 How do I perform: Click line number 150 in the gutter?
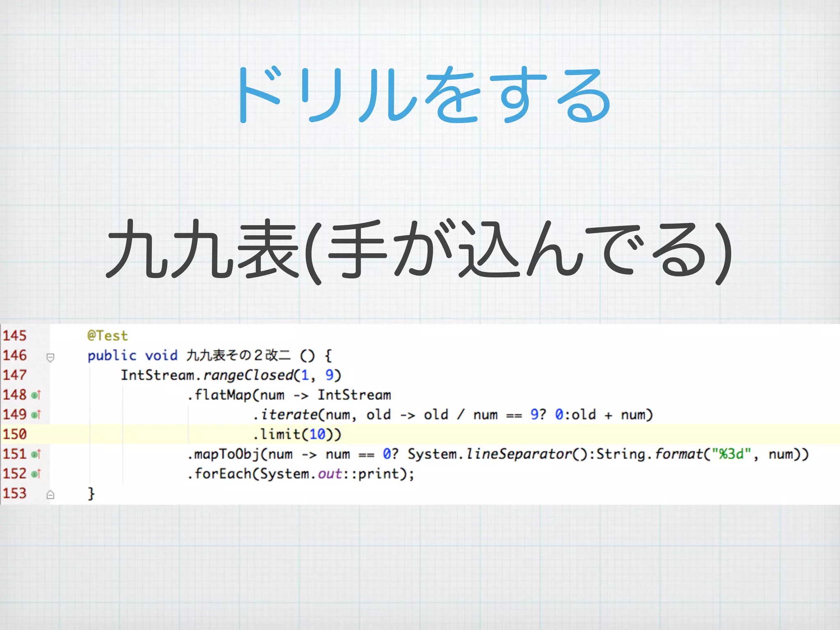(15, 434)
